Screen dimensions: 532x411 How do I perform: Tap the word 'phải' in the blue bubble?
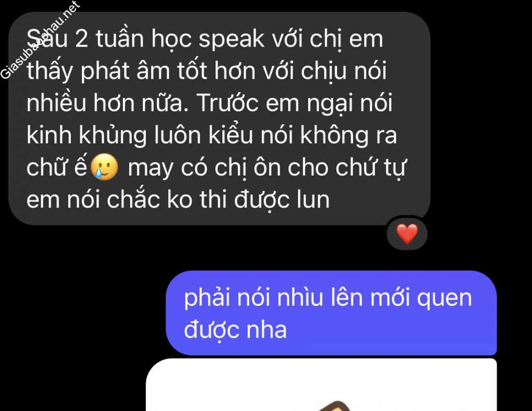(207, 298)
